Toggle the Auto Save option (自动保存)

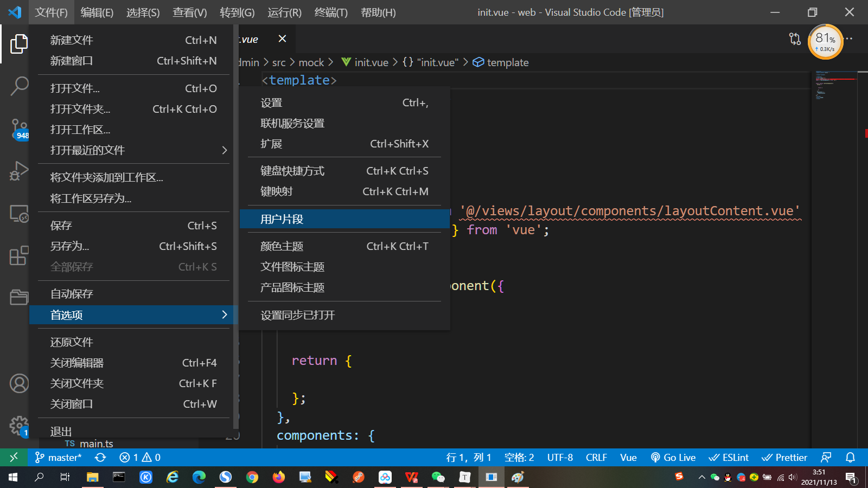pyautogui.click(x=72, y=294)
